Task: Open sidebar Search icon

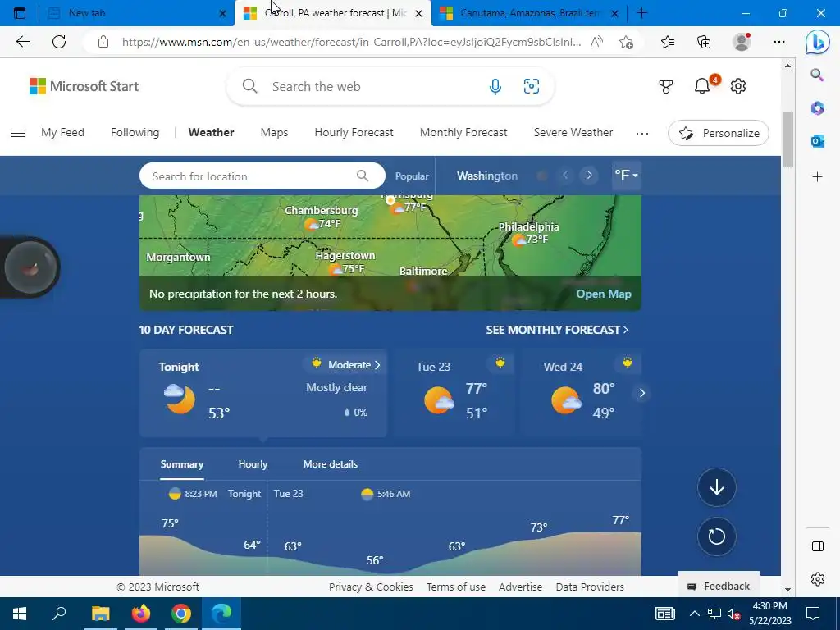Action: click(817, 75)
